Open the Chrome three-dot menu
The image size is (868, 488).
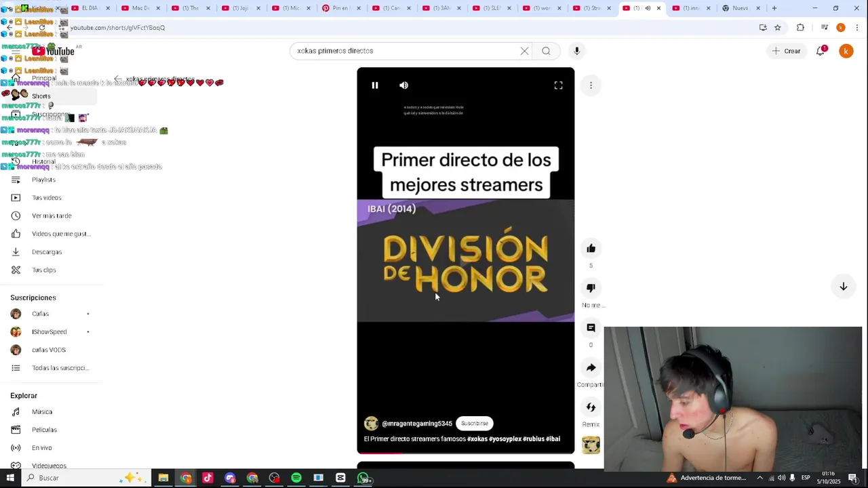point(858,28)
